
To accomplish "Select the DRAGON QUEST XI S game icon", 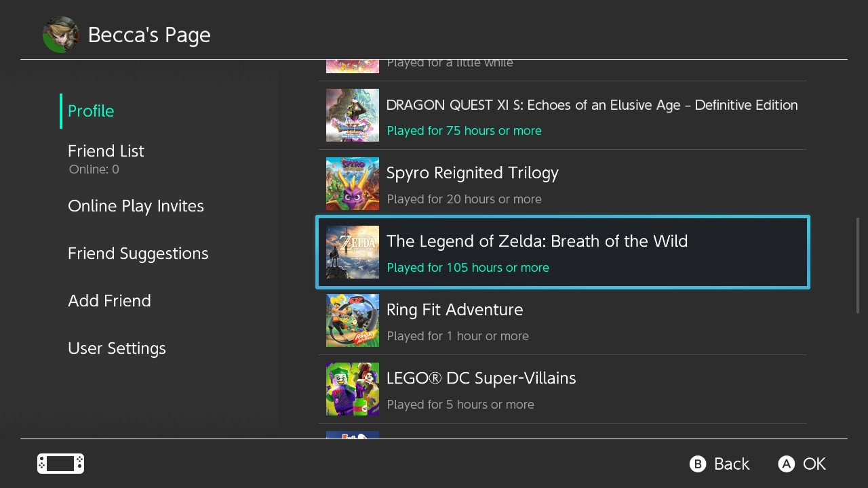I will pos(352,115).
